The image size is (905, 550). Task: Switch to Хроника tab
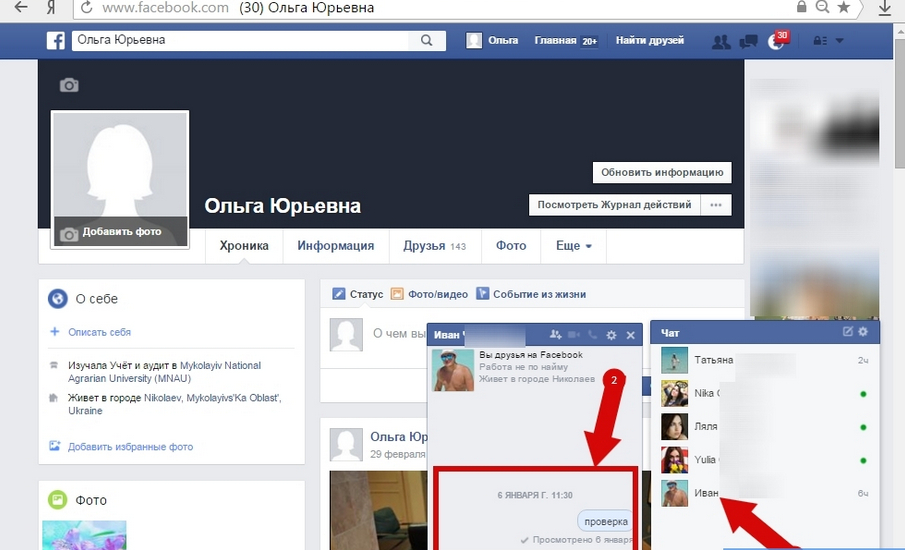244,246
